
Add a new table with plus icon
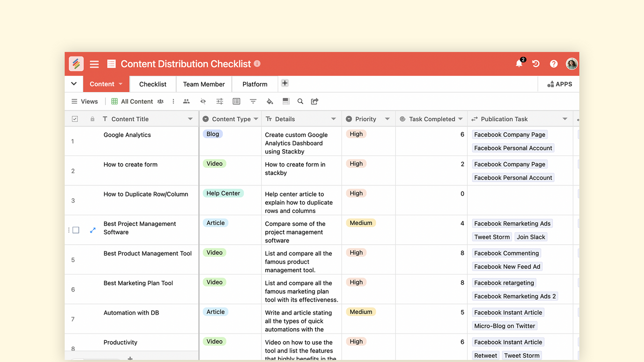tap(285, 83)
